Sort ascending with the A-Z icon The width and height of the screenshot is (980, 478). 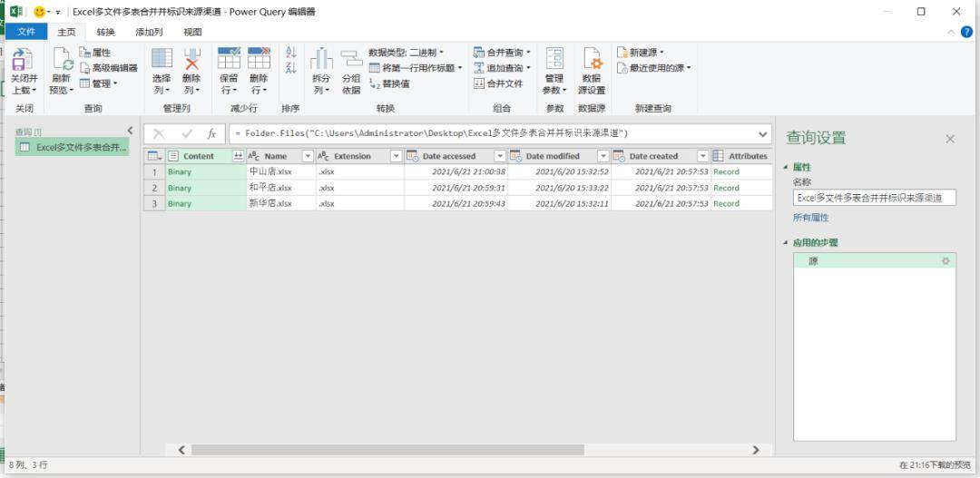click(290, 53)
